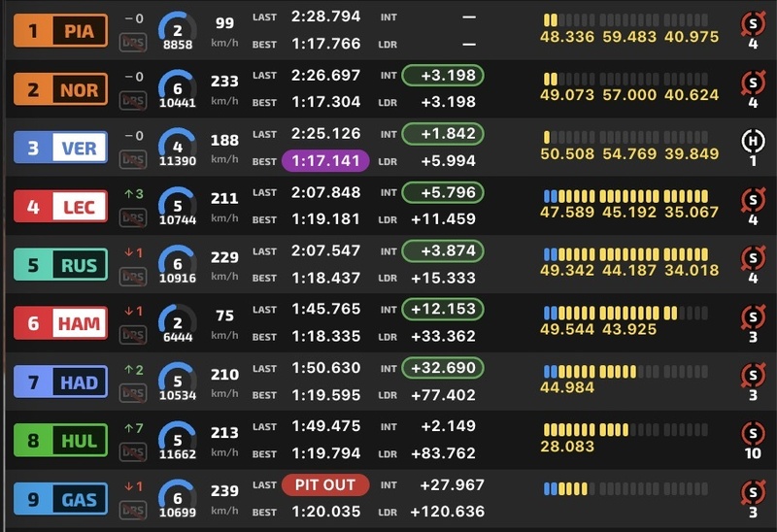The image size is (777, 532).
Task: Click Hulkenberg's mini-sector progress bar
Action: (630, 430)
